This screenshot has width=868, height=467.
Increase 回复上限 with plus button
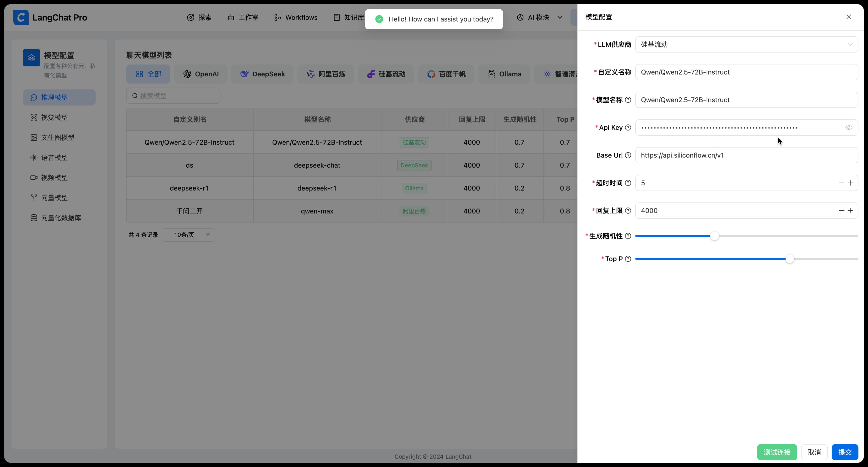click(x=850, y=211)
